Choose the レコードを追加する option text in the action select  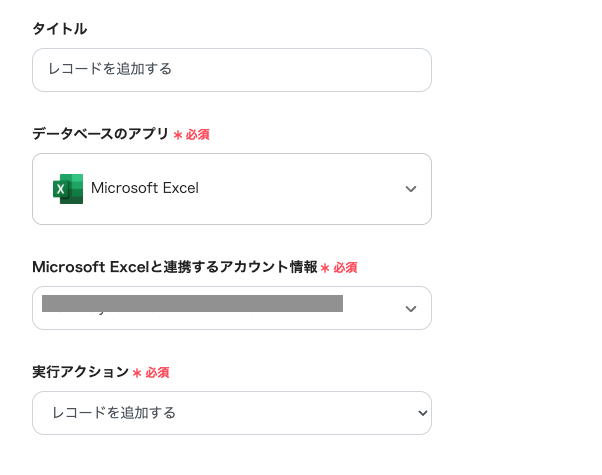(114, 412)
